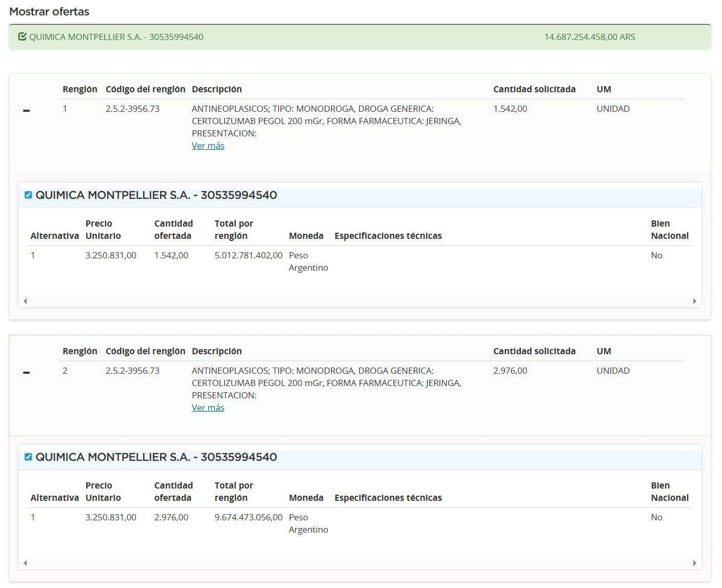Click the 9.674.473.056,00 total por renglón value
This screenshot has height=588, width=722.
pyautogui.click(x=248, y=517)
